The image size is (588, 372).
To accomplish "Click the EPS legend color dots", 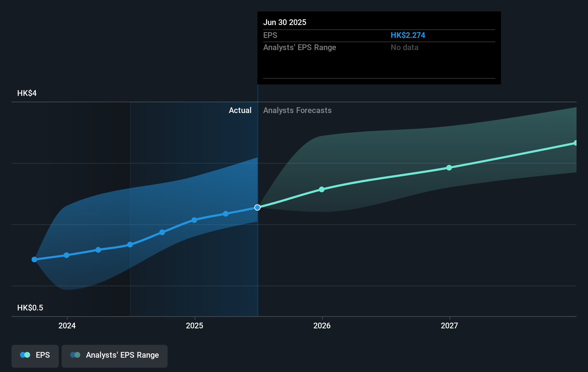I will point(25,355).
